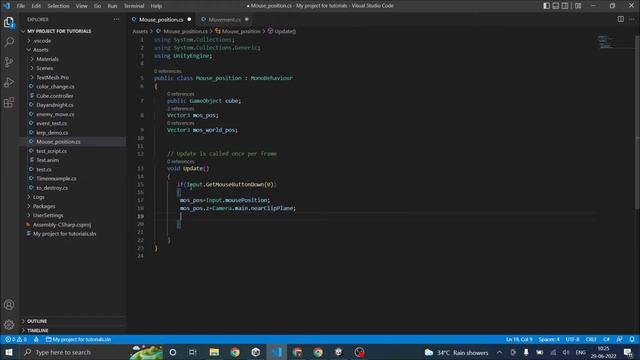Expand the Packages folder
The image size is (640, 360).
click(42, 207)
